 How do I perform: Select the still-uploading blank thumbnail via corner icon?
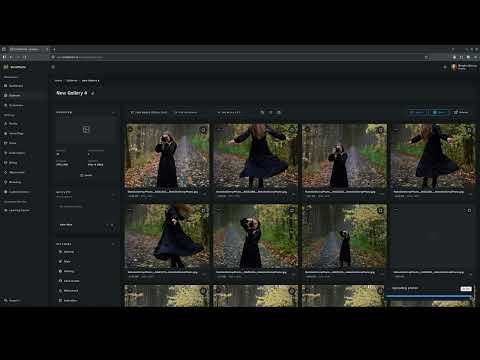(x=469, y=211)
